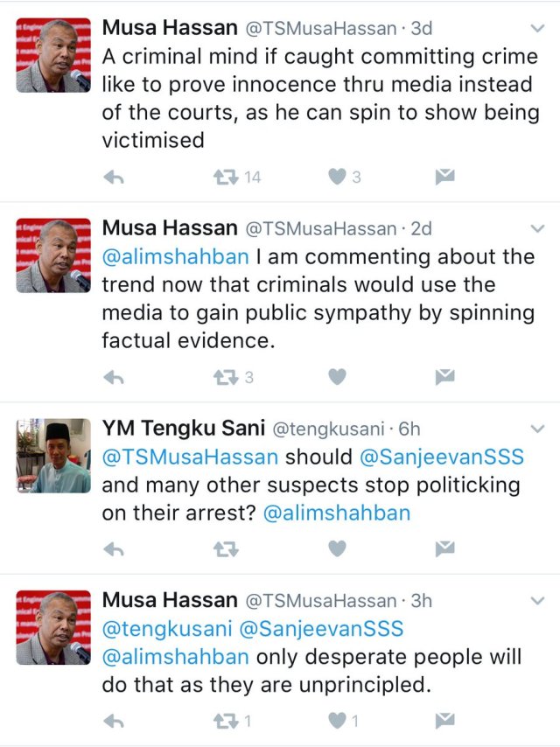Show more options for the 3h tweet
Image resolution: width=560 pixels, height=747 pixels.
[537, 601]
